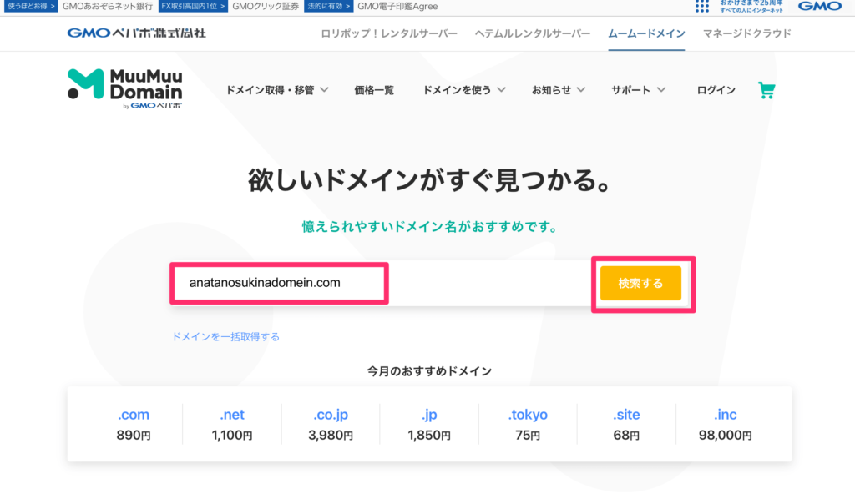
Task: Open the サポート dropdown menu
Action: (x=638, y=90)
